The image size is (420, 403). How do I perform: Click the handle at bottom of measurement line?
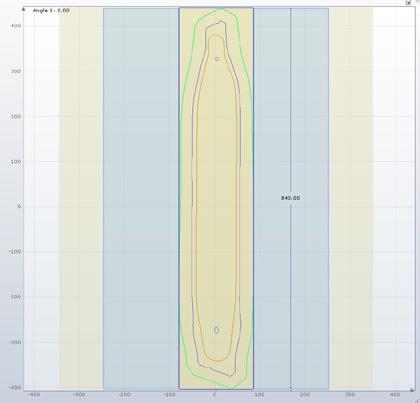(x=291, y=389)
